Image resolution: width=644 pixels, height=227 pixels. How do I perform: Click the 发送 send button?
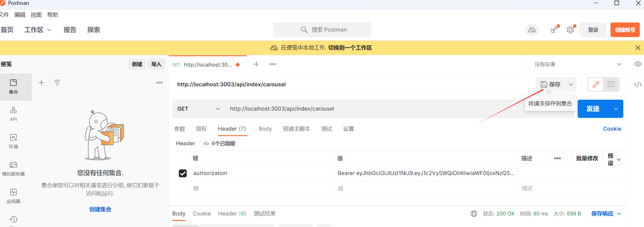pyautogui.click(x=593, y=109)
